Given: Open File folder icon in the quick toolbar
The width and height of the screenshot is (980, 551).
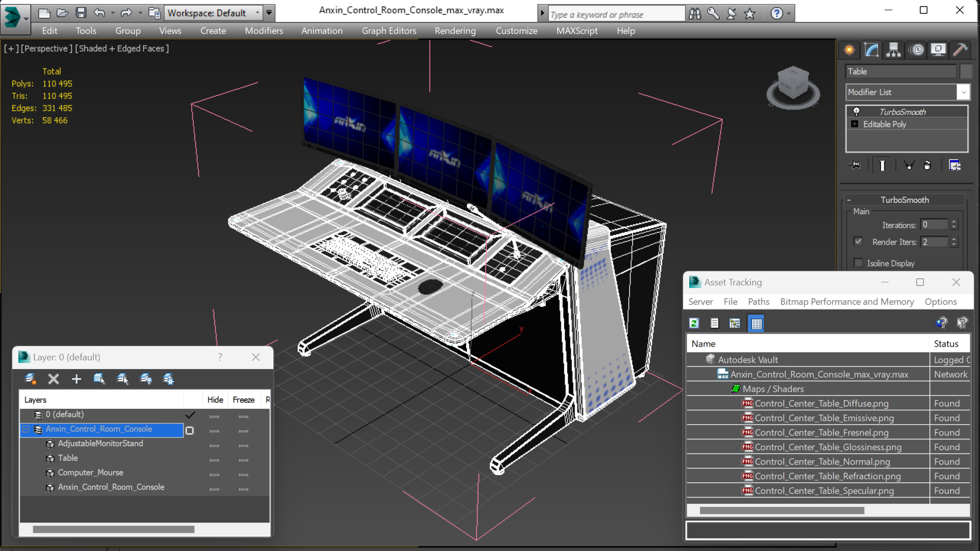Looking at the screenshot, I should point(62,13).
